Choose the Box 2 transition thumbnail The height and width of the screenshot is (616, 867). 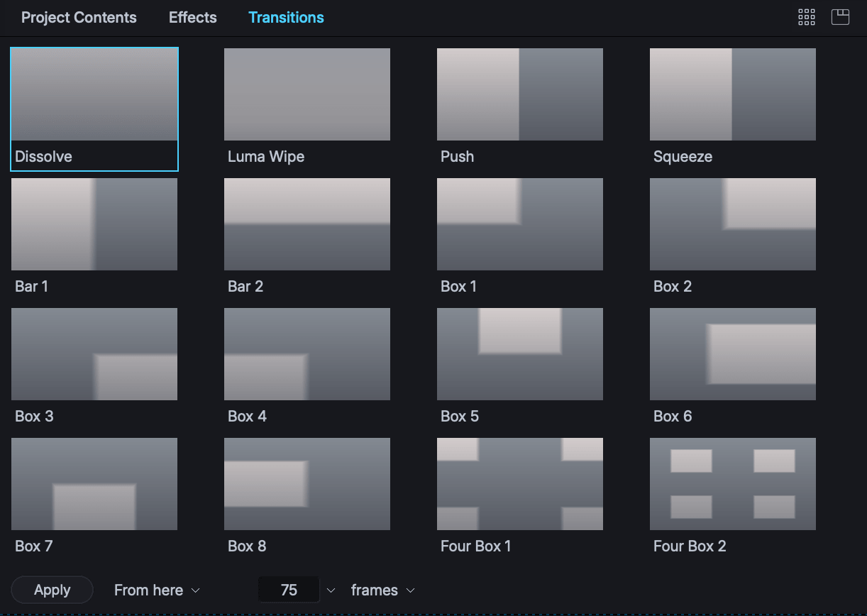[x=733, y=224]
